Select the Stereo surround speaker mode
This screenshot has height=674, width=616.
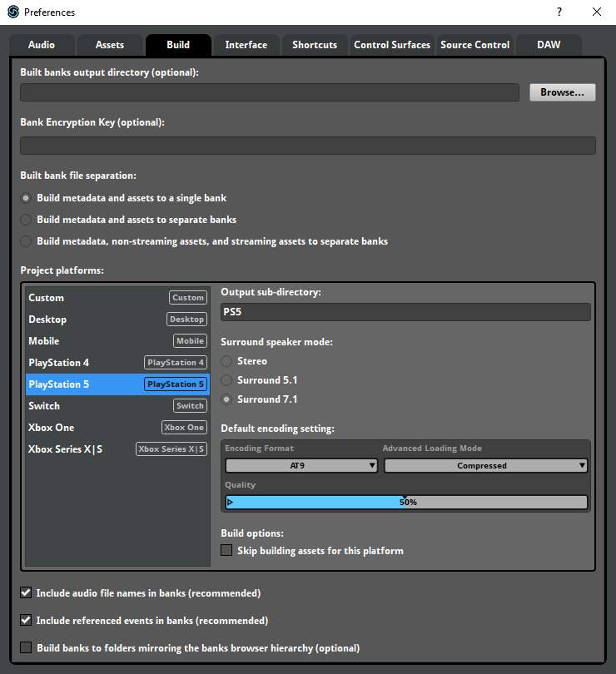coord(225,361)
